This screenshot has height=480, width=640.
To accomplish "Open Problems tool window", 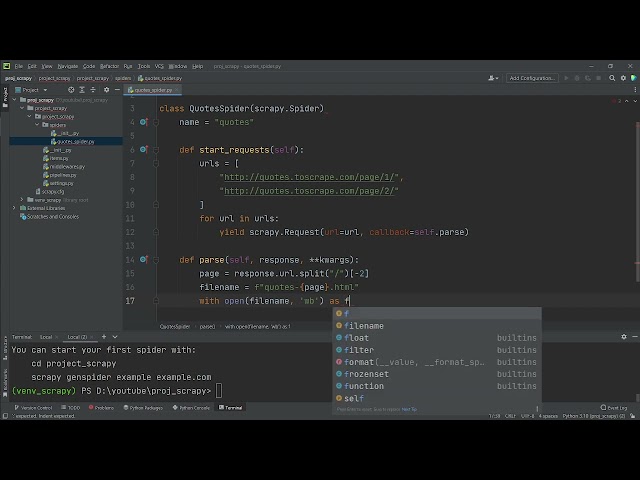I will [x=101, y=407].
